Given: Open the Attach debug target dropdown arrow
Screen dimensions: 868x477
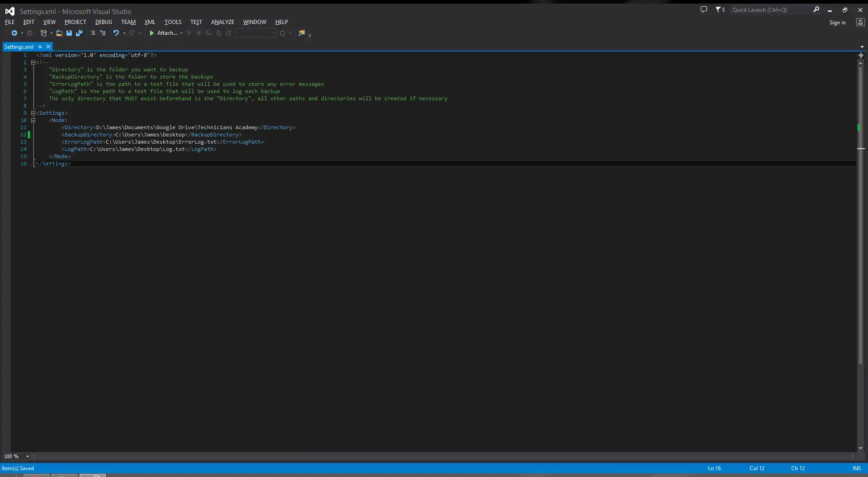Looking at the screenshot, I should click(181, 33).
